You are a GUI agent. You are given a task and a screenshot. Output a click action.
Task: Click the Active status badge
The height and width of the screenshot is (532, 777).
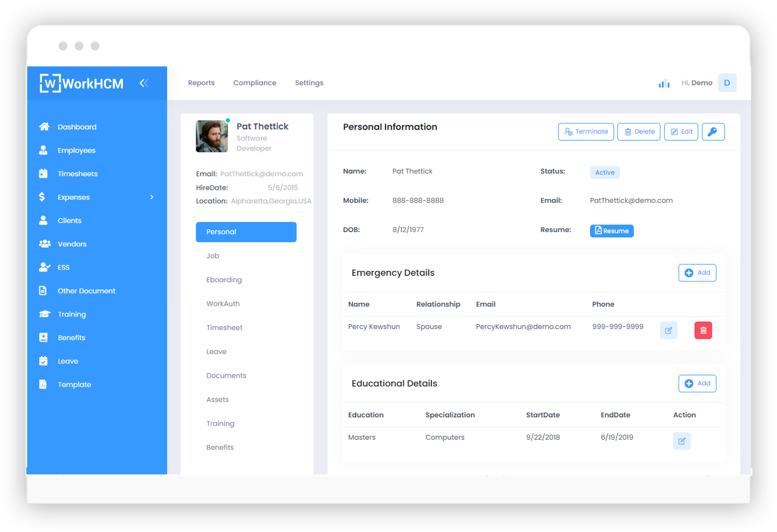click(605, 172)
